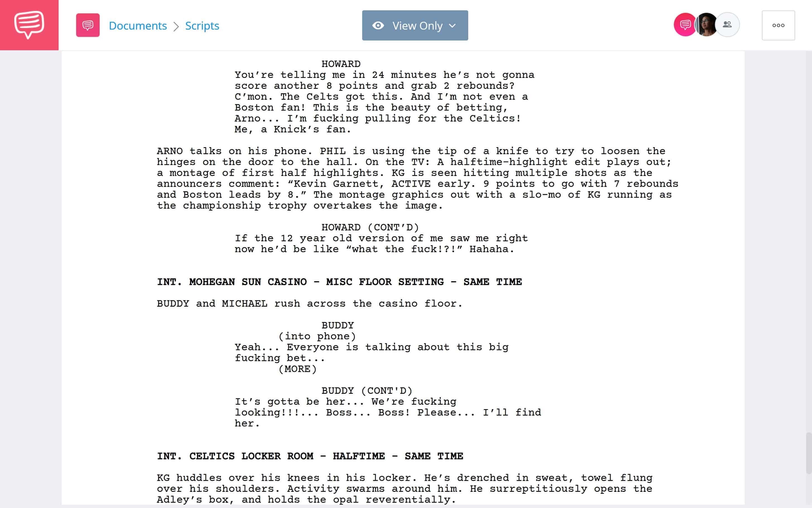Click the people/collaborators icon
The height and width of the screenshot is (508, 812).
point(727,25)
